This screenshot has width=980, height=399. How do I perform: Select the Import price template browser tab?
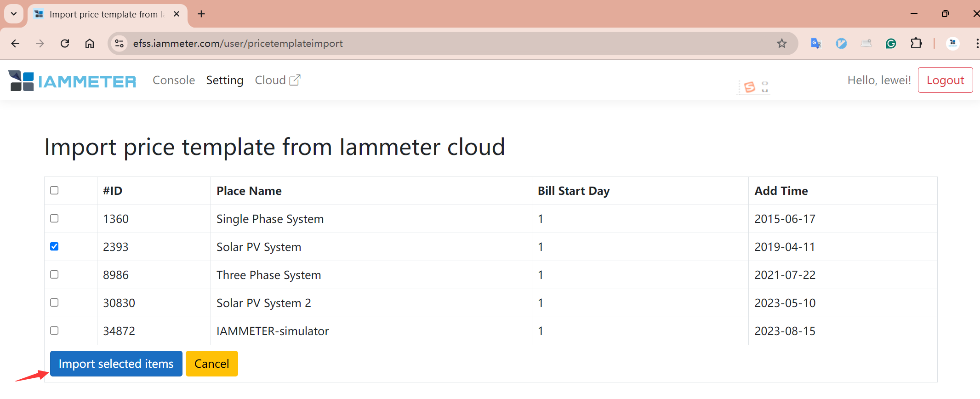[x=107, y=14]
